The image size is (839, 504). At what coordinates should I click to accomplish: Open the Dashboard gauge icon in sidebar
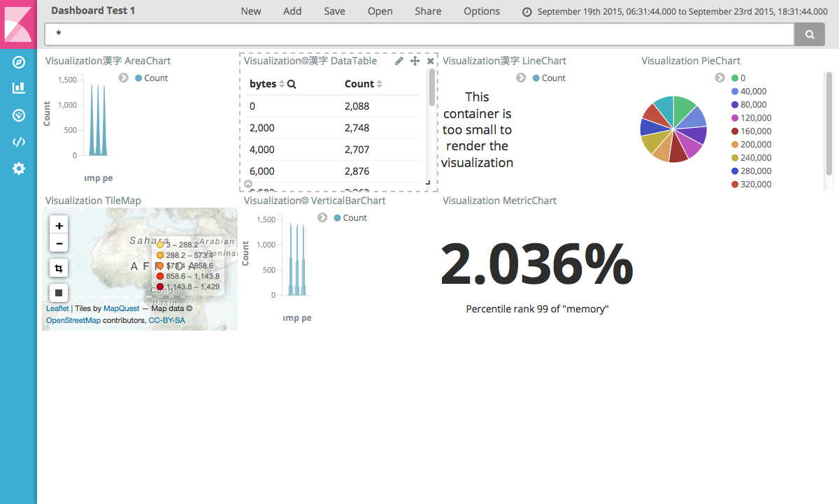click(19, 115)
